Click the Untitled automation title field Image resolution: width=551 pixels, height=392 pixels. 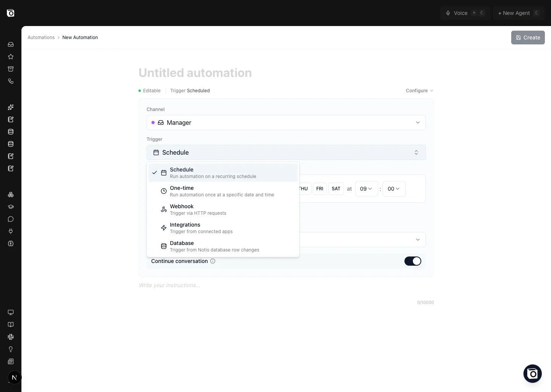[286, 73]
